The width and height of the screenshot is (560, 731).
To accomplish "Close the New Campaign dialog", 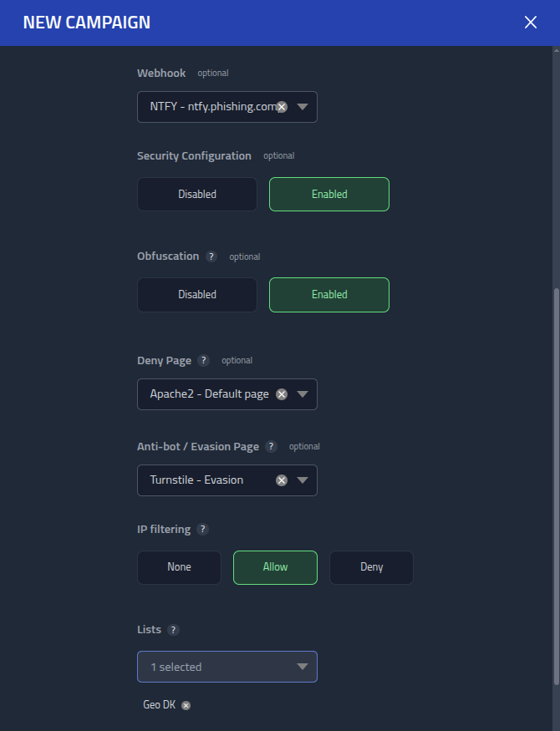I will click(531, 23).
